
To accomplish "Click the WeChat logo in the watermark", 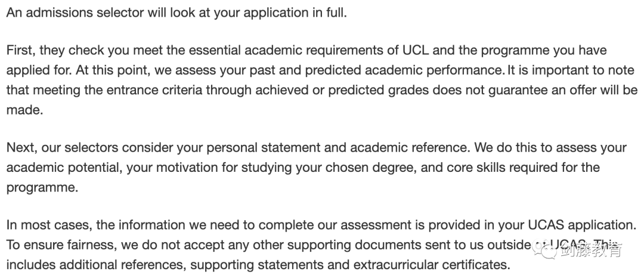I will (544, 249).
